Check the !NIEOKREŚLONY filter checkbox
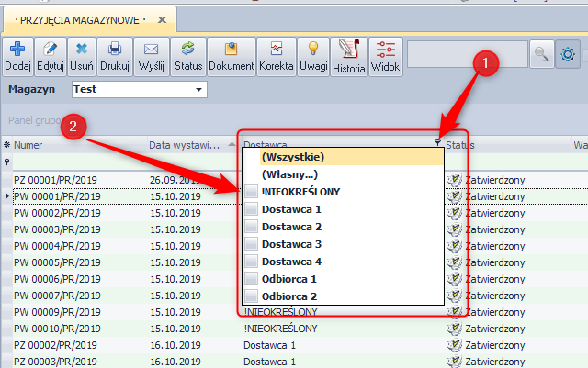This screenshot has width=588, height=368. pyautogui.click(x=252, y=191)
